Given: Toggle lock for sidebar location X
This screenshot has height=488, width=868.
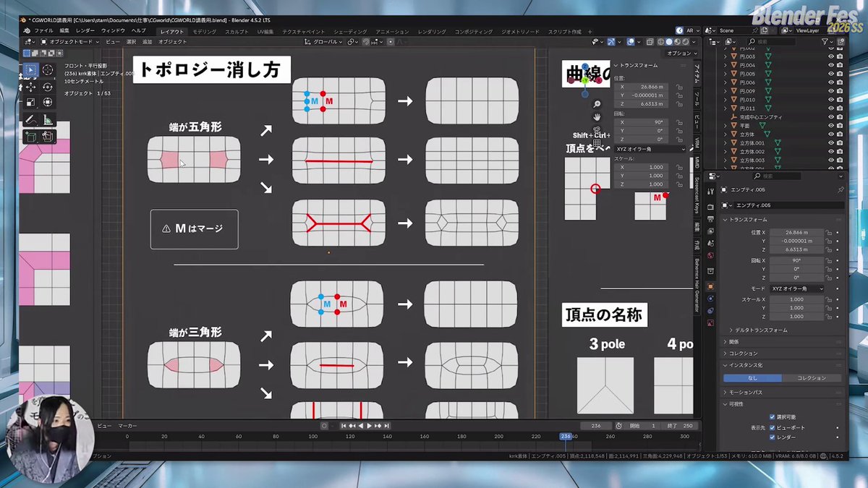Looking at the screenshot, I should click(678, 86).
